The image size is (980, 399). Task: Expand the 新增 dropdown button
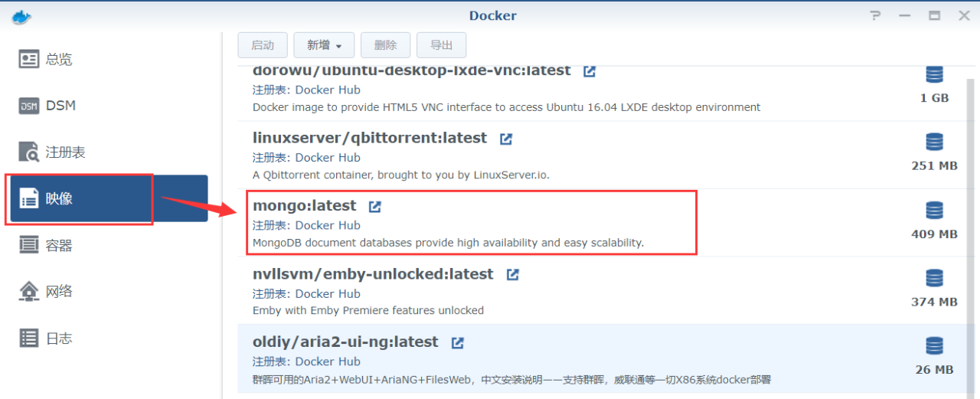pyautogui.click(x=324, y=45)
